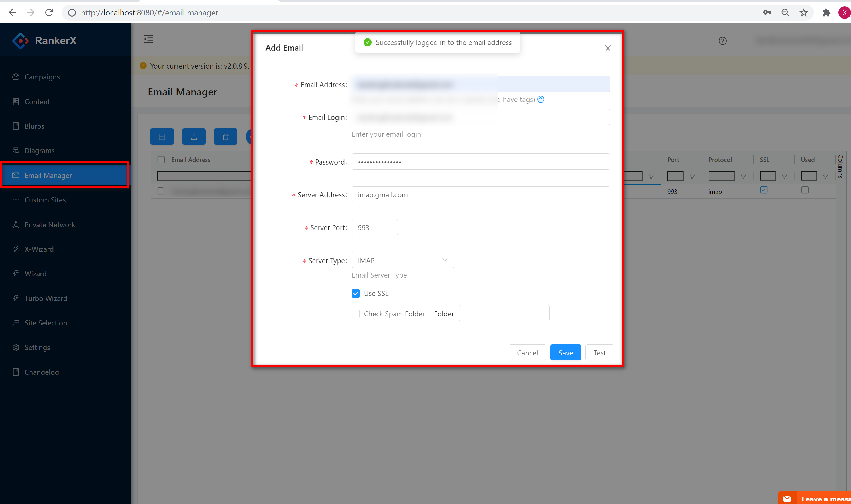851x504 pixels.
Task: Go to Settings in the sidebar
Action: click(x=37, y=347)
